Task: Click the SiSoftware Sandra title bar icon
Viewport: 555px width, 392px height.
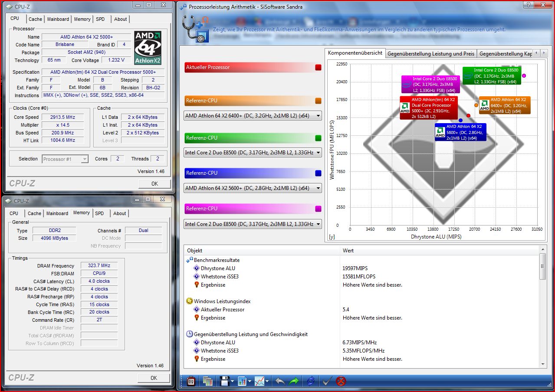Action: pyautogui.click(x=183, y=7)
